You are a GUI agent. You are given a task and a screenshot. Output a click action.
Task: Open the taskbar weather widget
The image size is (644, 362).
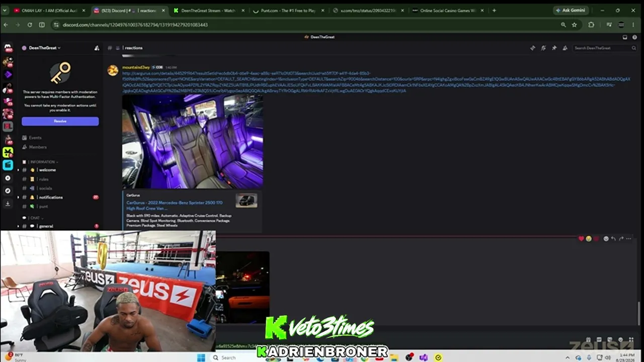[x=15, y=357]
